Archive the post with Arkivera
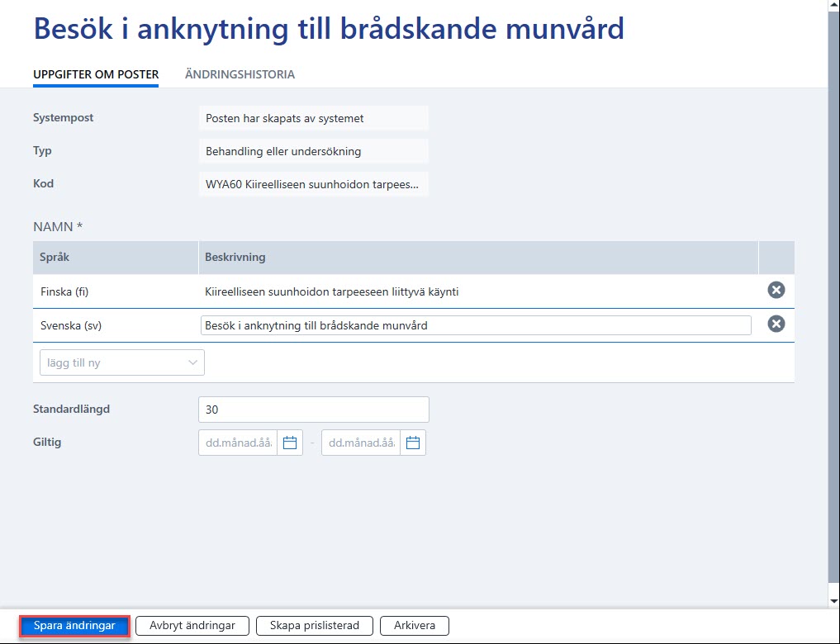Viewport: 840px width, 644px height. (415, 626)
